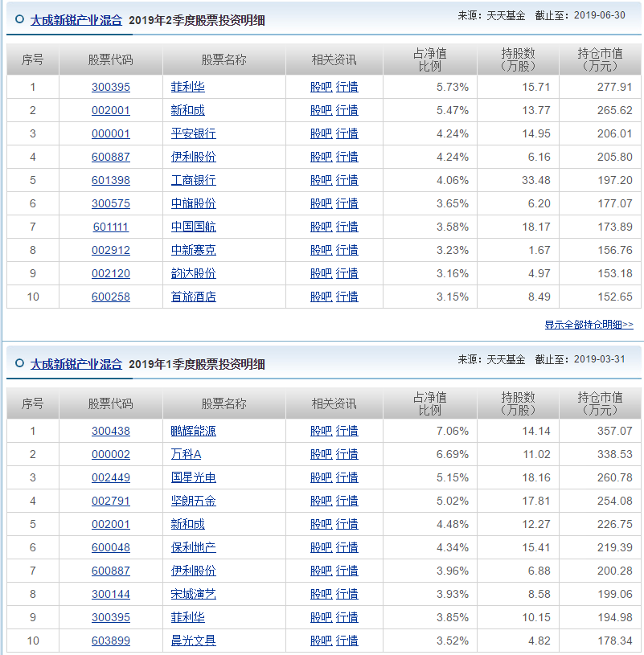This screenshot has height=655, width=644.
Task: Open stock name 中旗股份
Action: click(x=194, y=203)
